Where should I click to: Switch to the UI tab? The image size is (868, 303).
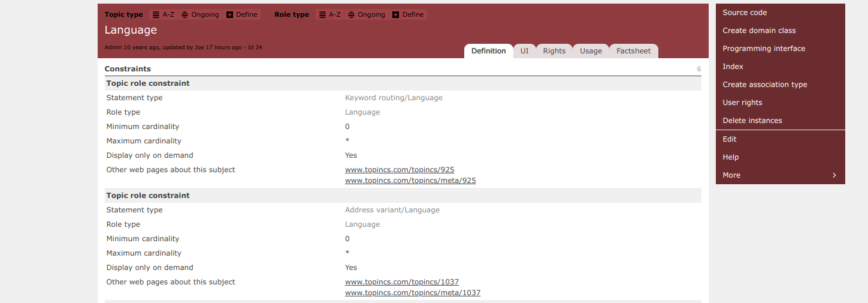pyautogui.click(x=524, y=51)
